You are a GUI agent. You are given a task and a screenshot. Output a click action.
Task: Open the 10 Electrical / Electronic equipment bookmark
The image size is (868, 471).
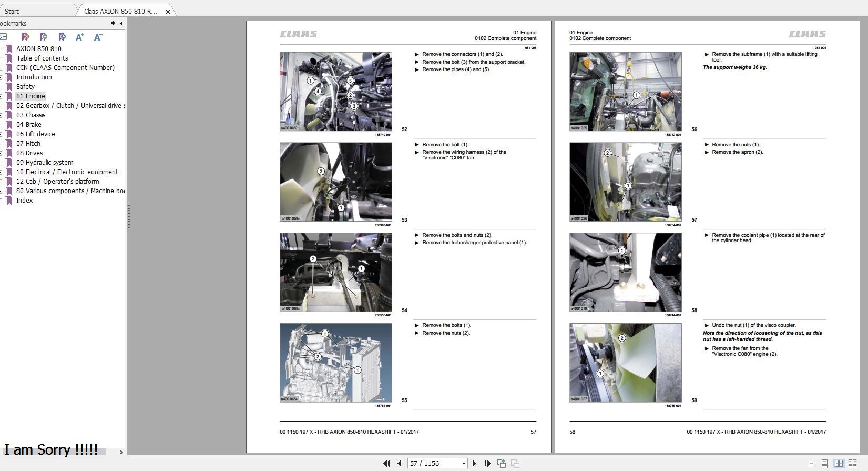(x=67, y=172)
